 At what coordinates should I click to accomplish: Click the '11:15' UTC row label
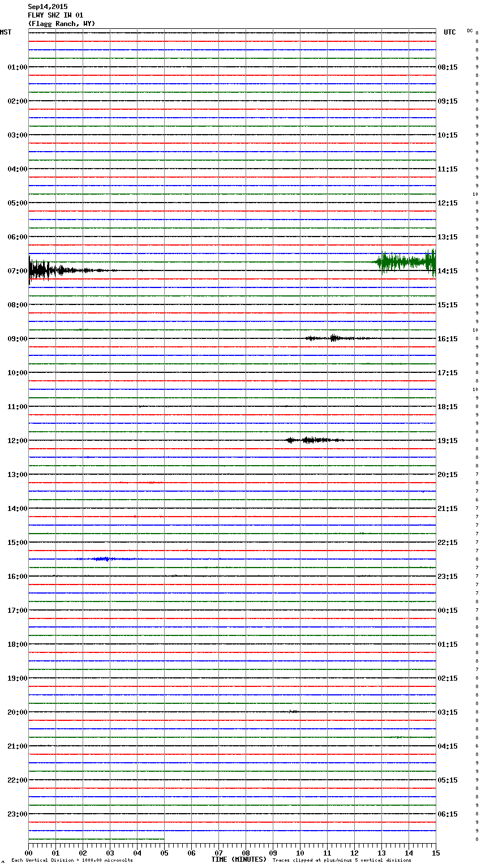tap(448, 169)
